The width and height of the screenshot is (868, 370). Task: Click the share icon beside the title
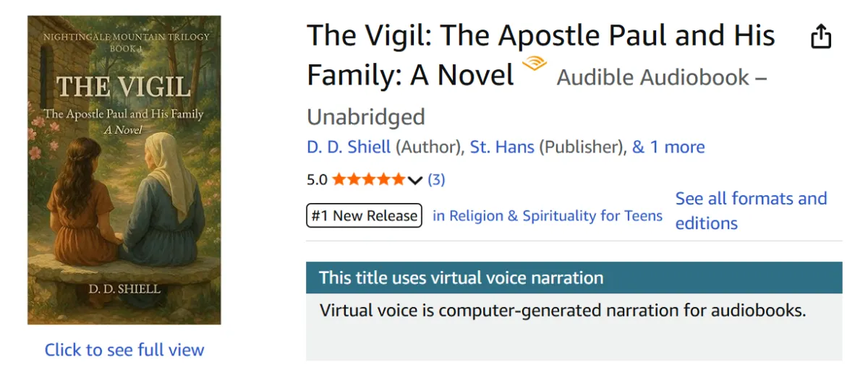pos(821,37)
